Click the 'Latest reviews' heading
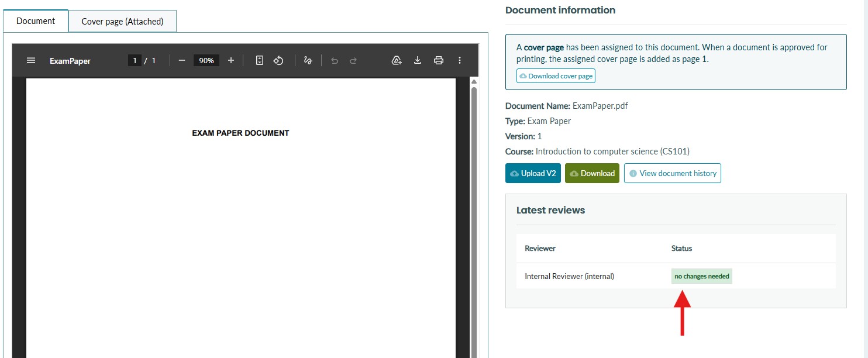Screen dimensions: 868x358 tap(550, 210)
